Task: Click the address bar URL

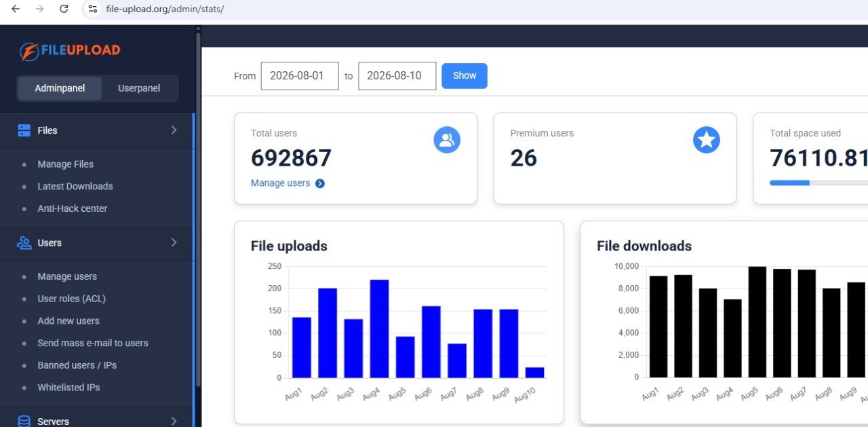Action: click(x=165, y=9)
